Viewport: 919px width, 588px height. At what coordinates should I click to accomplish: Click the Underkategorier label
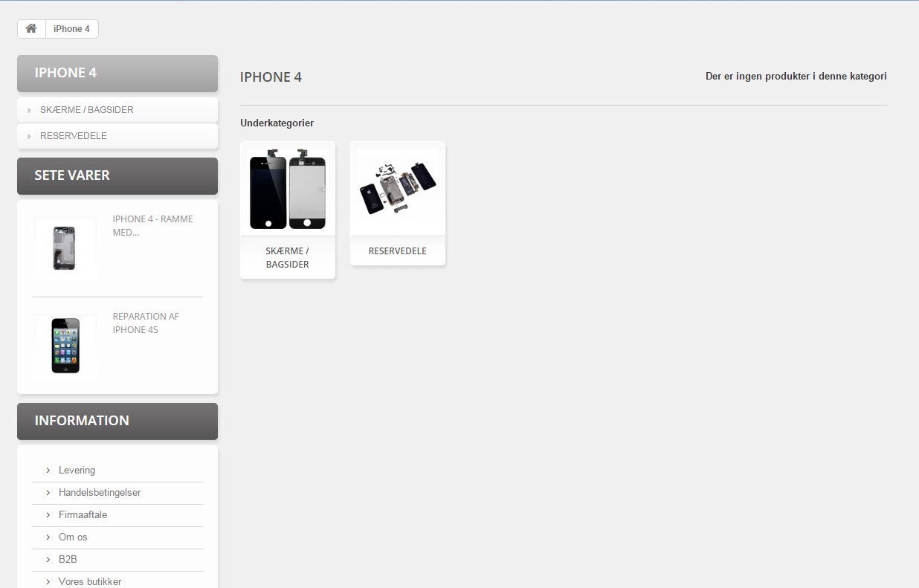277,123
